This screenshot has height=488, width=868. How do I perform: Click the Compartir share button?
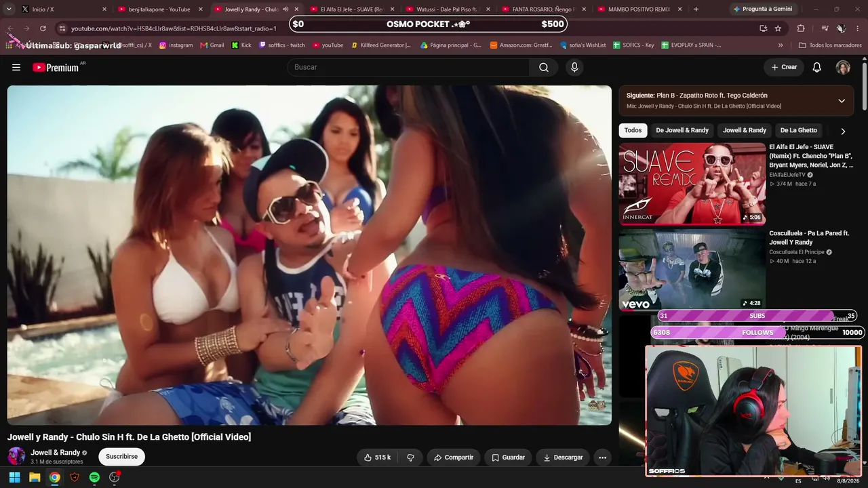click(454, 457)
